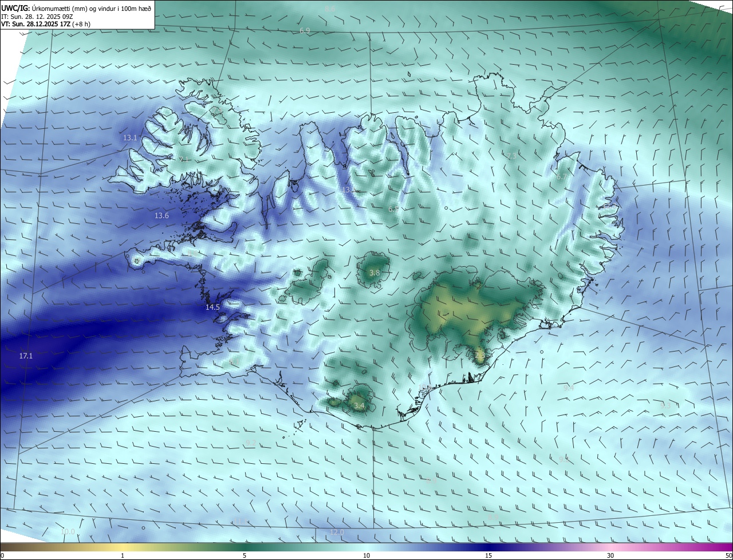Click the 6.9 value label near top

click(x=305, y=30)
